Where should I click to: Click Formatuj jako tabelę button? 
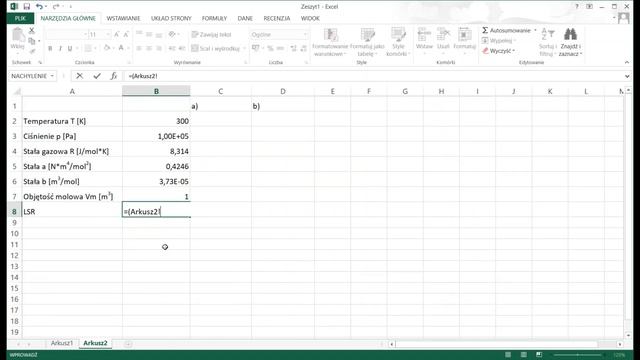point(367,42)
